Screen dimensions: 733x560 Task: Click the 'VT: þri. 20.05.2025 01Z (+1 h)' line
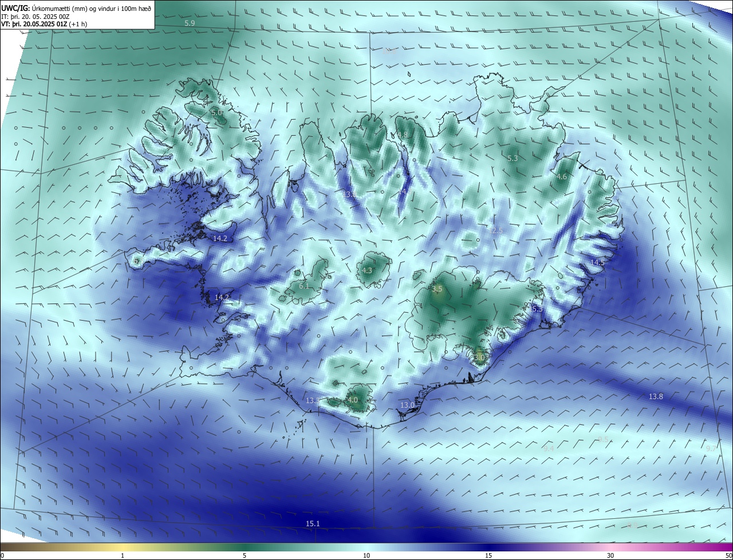click(44, 24)
